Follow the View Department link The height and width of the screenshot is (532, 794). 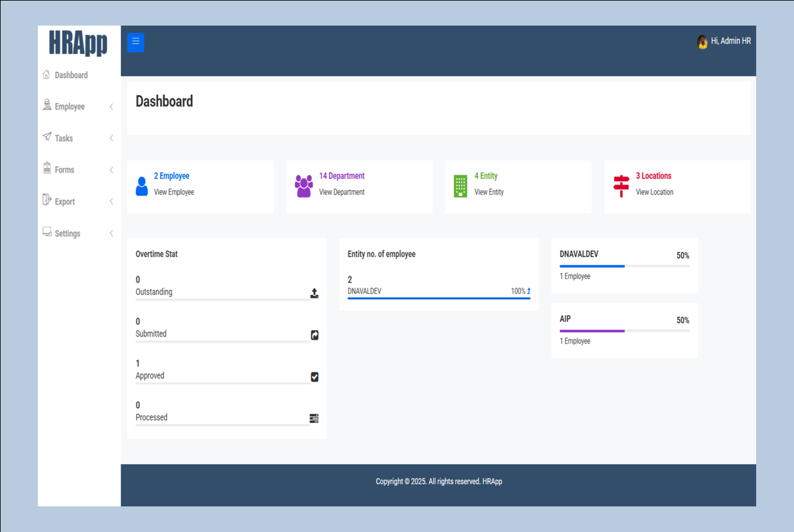[x=342, y=192]
